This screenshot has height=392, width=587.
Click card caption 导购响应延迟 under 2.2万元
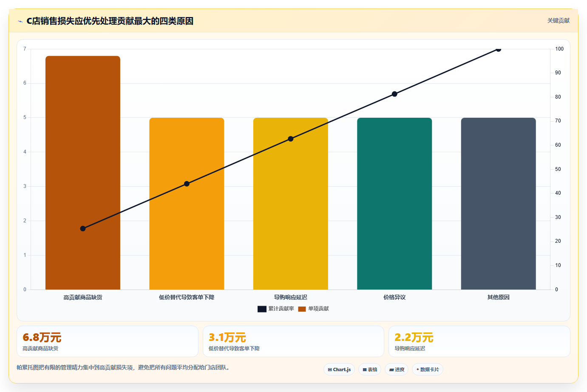[410, 349]
